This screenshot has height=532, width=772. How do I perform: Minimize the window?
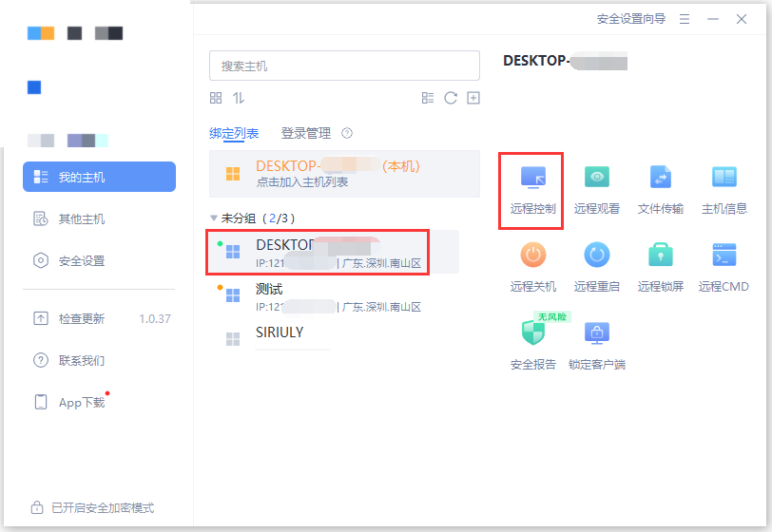pyautogui.click(x=713, y=19)
